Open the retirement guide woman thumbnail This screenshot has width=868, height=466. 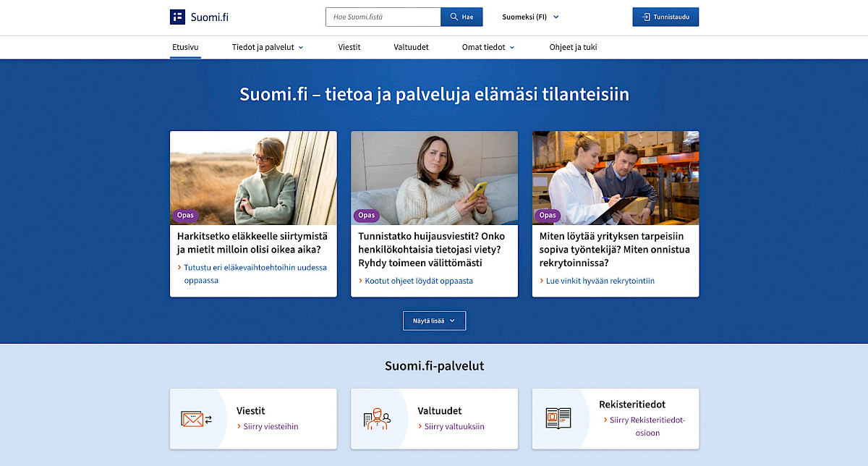click(253, 178)
